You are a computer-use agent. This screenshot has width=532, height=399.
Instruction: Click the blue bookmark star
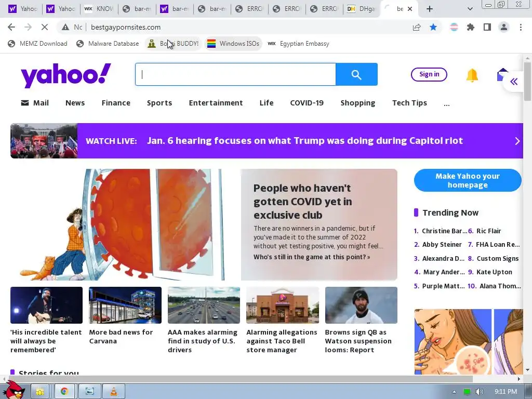coord(433,27)
